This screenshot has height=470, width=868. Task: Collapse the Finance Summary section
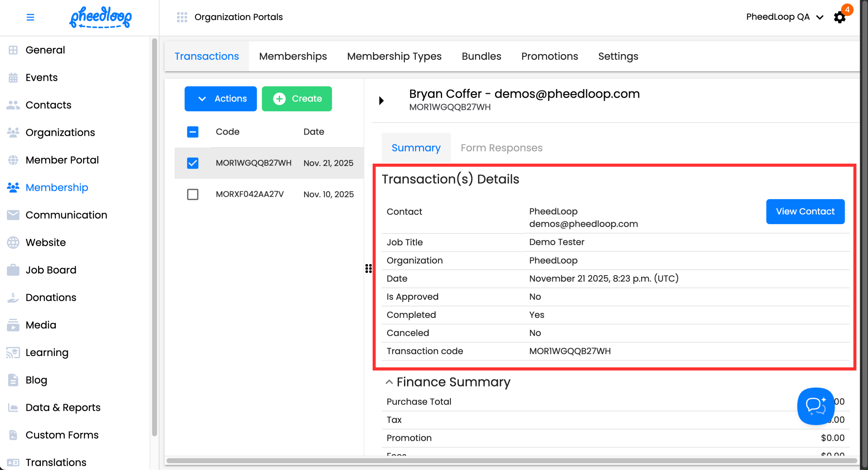pos(389,382)
